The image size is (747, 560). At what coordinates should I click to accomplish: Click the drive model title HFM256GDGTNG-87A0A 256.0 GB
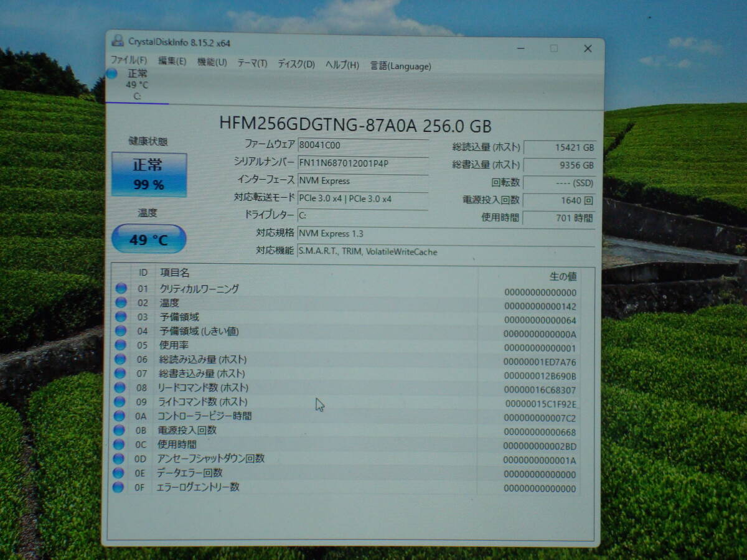(355, 125)
